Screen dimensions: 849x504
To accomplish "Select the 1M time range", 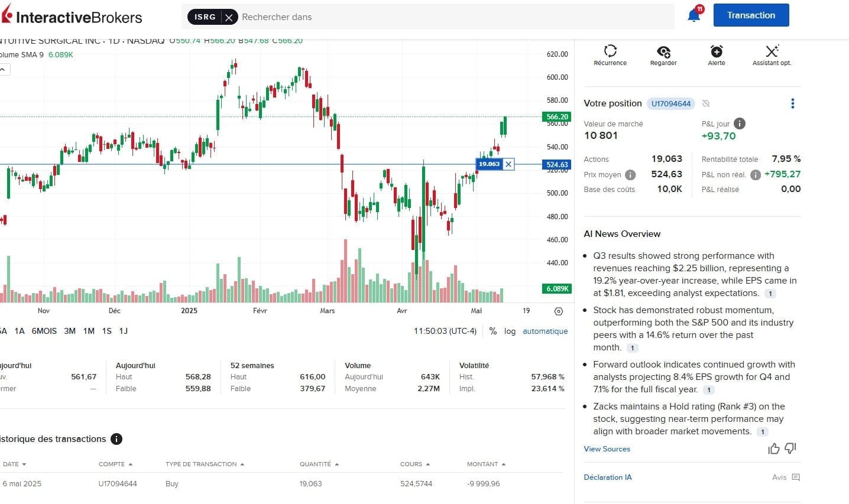I will (x=89, y=331).
